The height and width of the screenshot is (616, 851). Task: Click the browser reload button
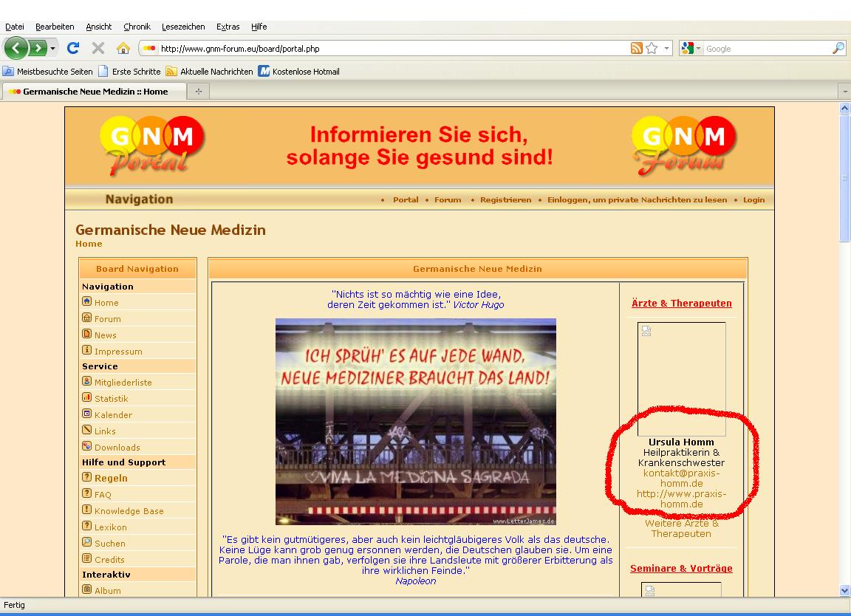click(x=73, y=49)
